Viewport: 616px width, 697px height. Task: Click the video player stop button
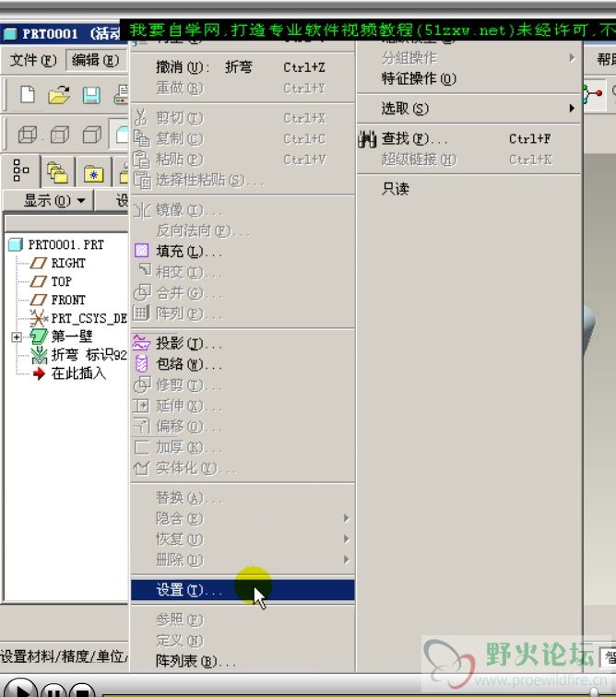[82, 690]
